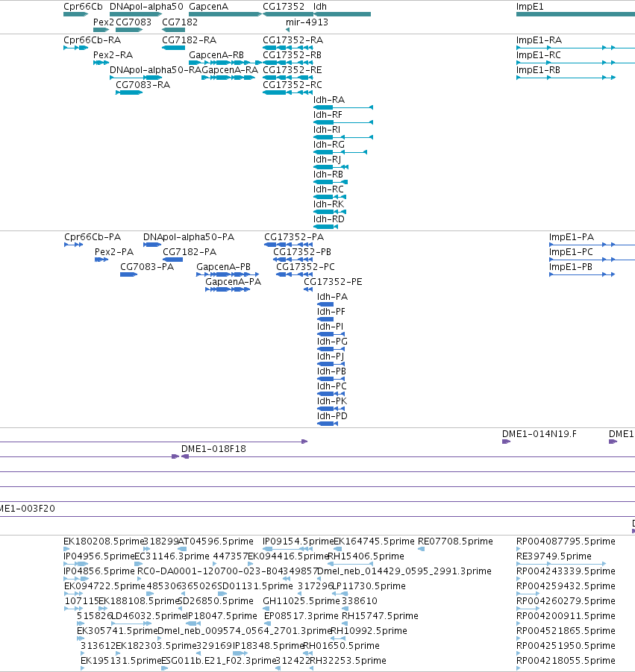Select transcript CG7083-RA

pyautogui.click(x=143, y=85)
